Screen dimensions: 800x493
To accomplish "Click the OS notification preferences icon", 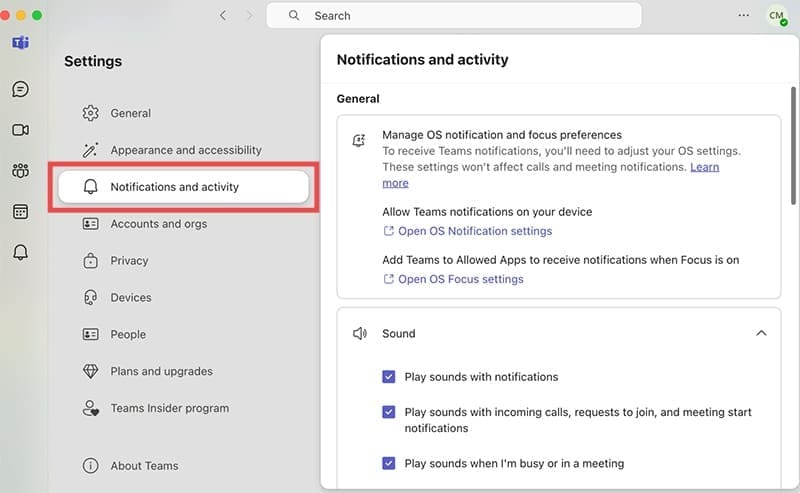I will 359,140.
